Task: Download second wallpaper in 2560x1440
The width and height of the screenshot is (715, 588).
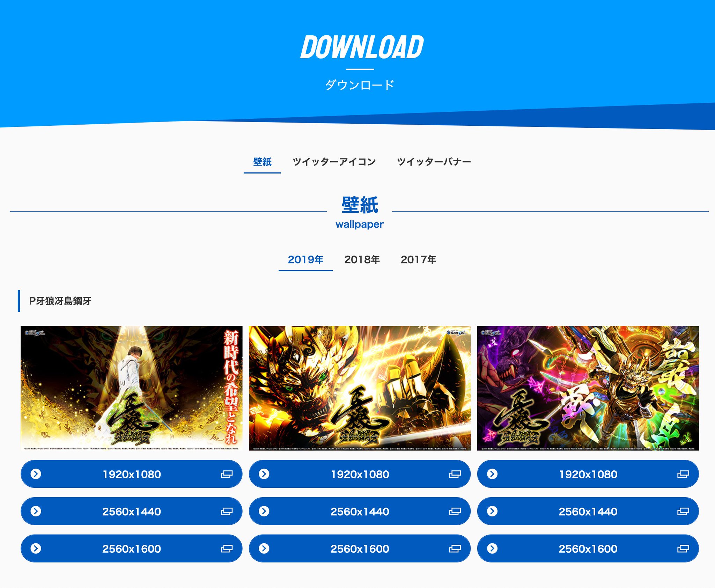Action: pyautogui.click(x=360, y=512)
